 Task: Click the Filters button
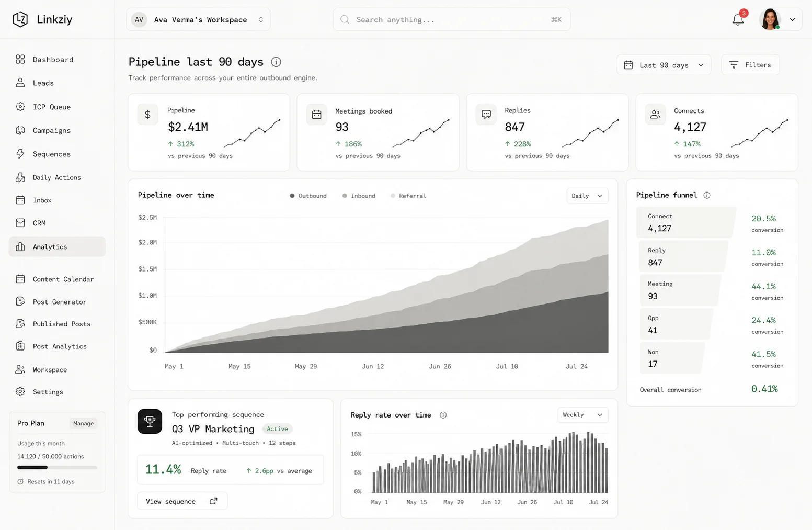click(750, 65)
